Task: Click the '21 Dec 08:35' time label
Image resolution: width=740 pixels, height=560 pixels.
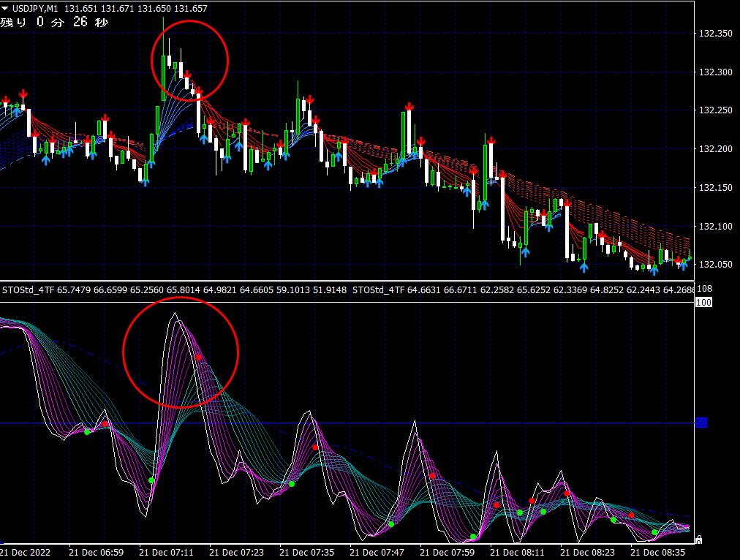Action: pos(658,553)
